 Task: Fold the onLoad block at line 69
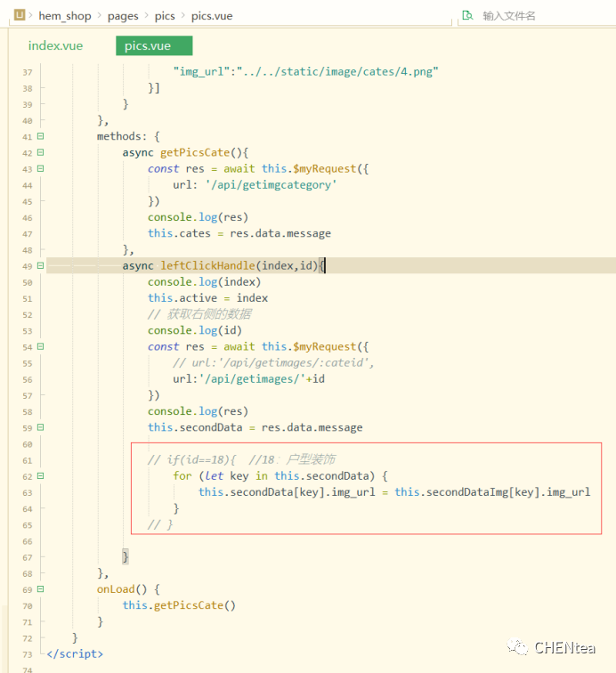point(41,589)
